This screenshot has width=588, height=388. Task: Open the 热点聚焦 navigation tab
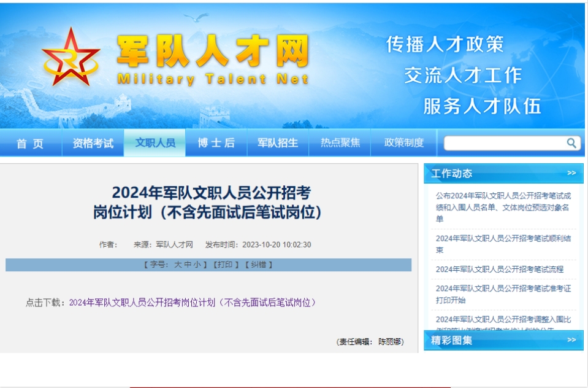click(x=340, y=143)
